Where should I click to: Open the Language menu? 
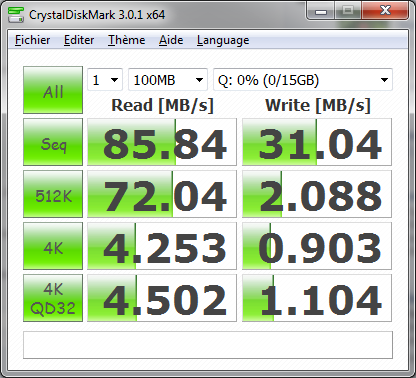click(x=223, y=40)
